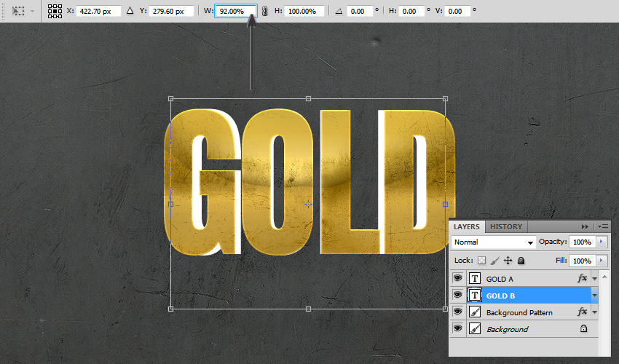Click the Fill value field
This screenshot has height=364, width=619.
pos(583,261)
